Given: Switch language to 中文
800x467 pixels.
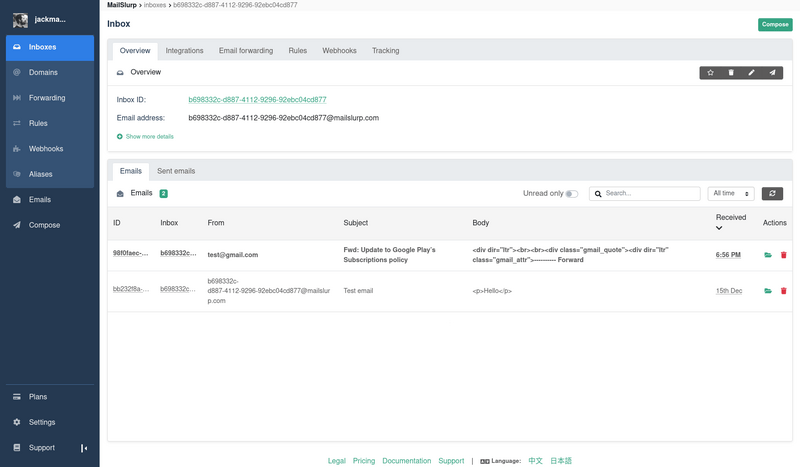Looking at the screenshot, I should [535, 460].
